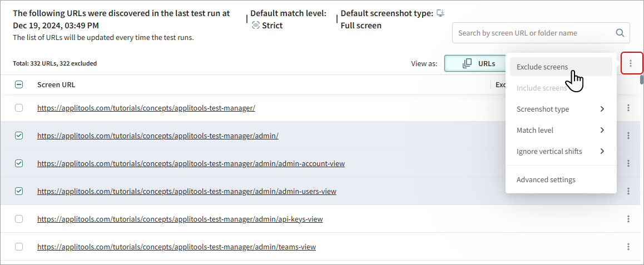Toggle the select-all header checkbox
This screenshot has width=644, height=265.
19,85
